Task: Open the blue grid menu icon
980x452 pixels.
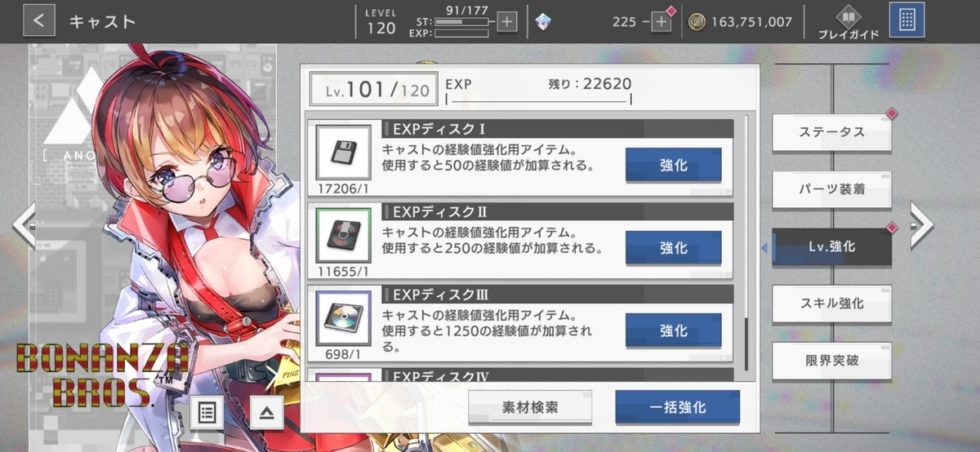Action: coord(906,20)
